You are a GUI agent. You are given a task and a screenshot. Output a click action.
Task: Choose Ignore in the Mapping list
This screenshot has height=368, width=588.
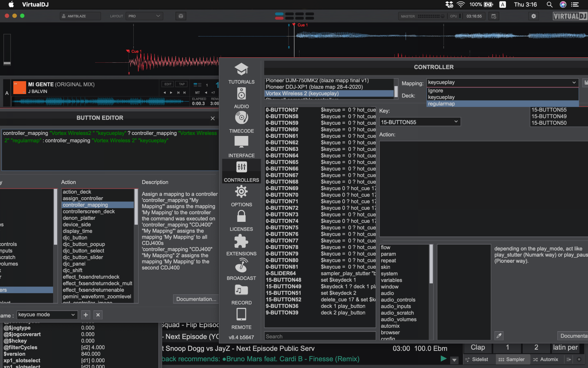(502, 91)
